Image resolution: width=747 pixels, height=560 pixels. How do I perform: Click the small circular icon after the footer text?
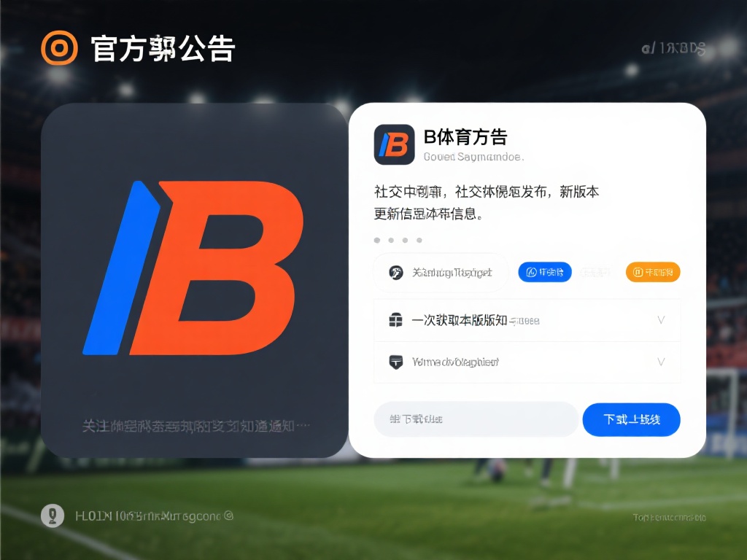pos(228,516)
